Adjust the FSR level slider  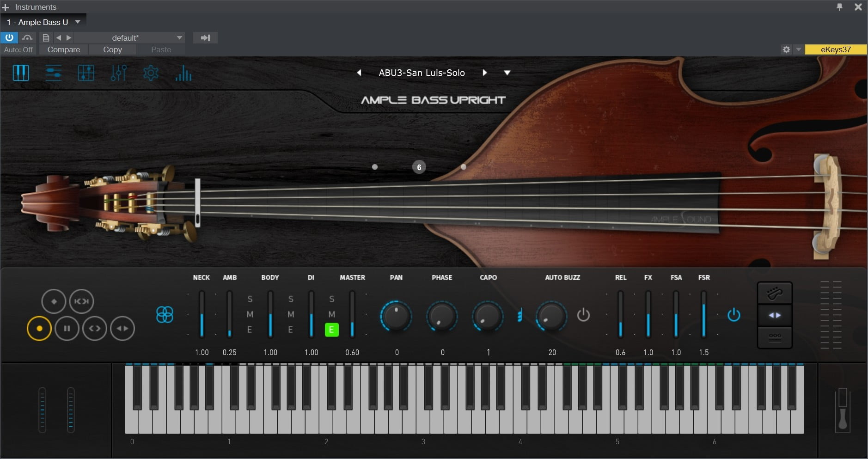point(703,314)
